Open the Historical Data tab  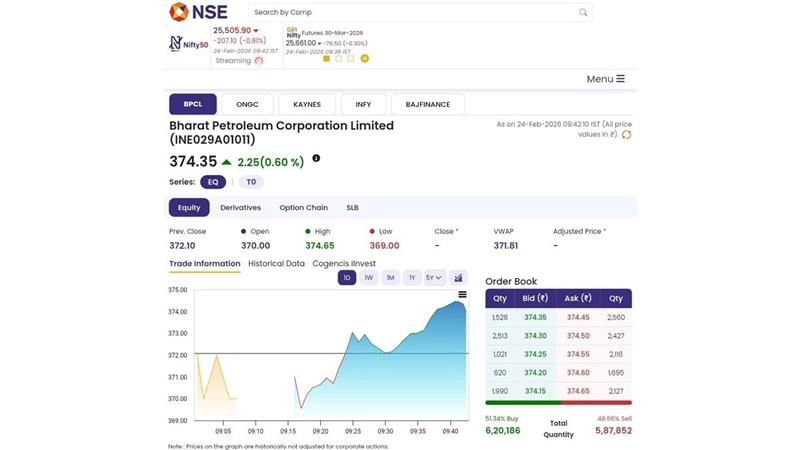(276, 264)
